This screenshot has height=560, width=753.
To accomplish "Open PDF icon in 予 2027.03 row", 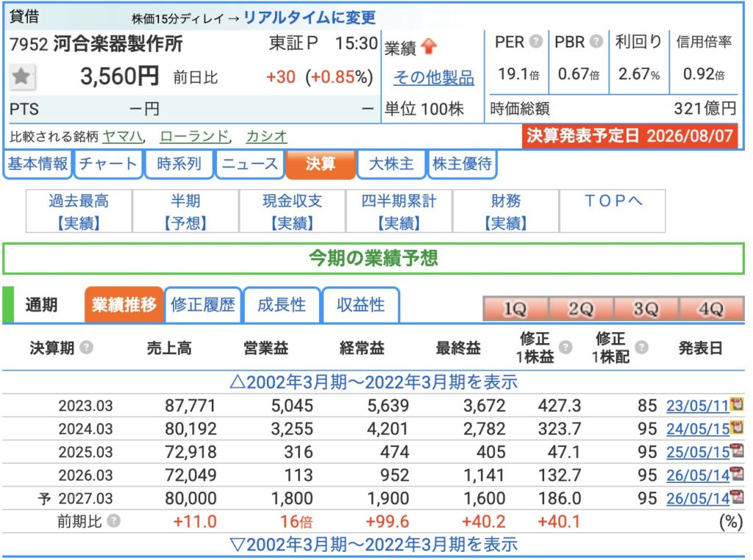I will pos(737,497).
